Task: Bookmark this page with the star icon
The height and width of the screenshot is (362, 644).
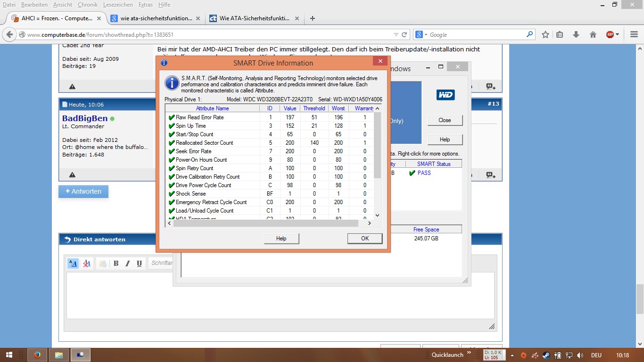Action: (x=545, y=34)
